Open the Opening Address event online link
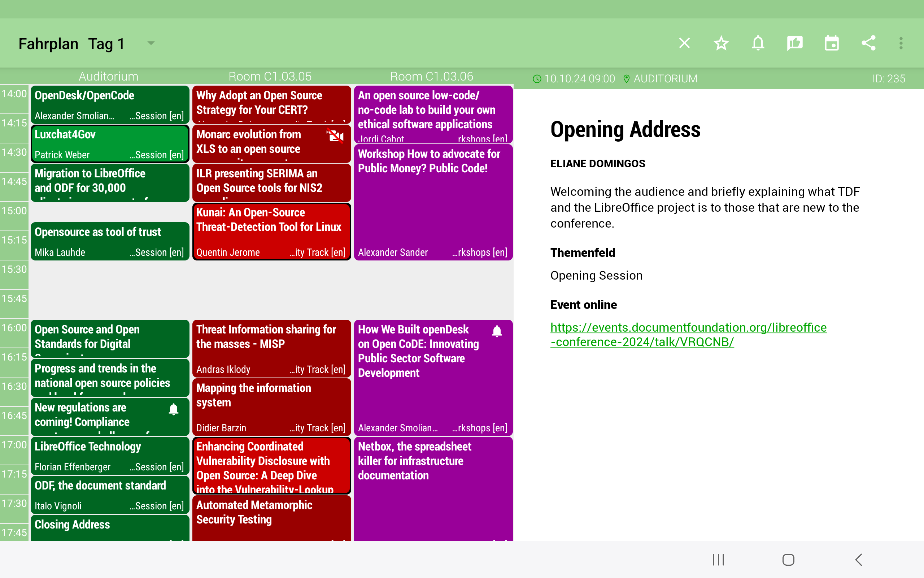This screenshot has width=924, height=578. (688, 335)
